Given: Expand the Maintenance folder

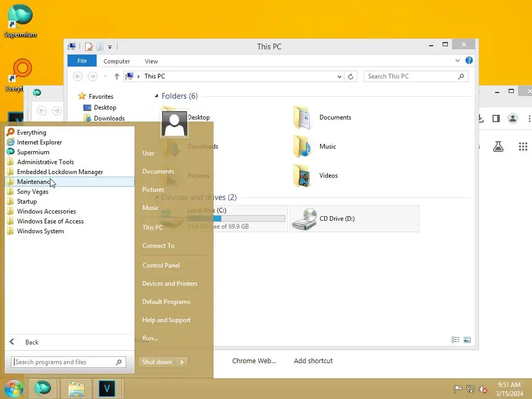Looking at the screenshot, I should click(x=70, y=181).
